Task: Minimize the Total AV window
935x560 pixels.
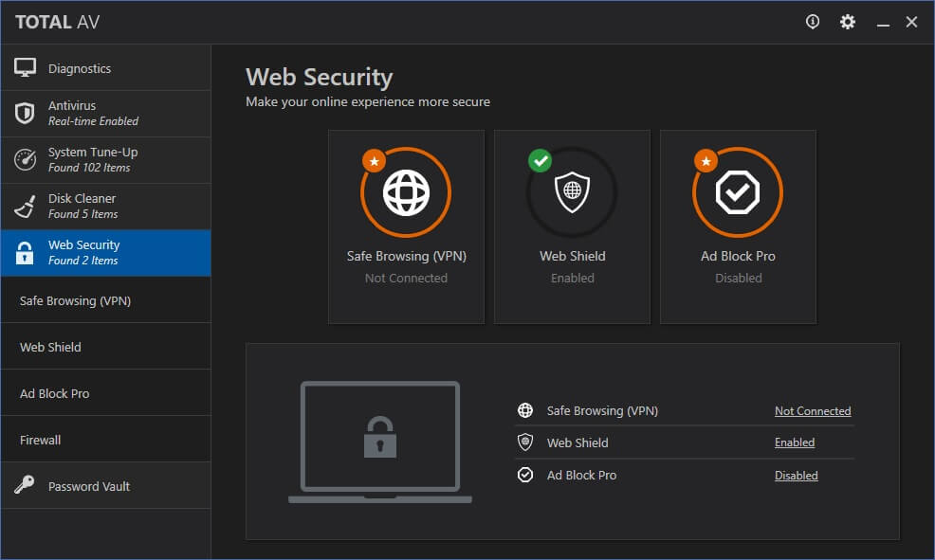Action: (883, 23)
